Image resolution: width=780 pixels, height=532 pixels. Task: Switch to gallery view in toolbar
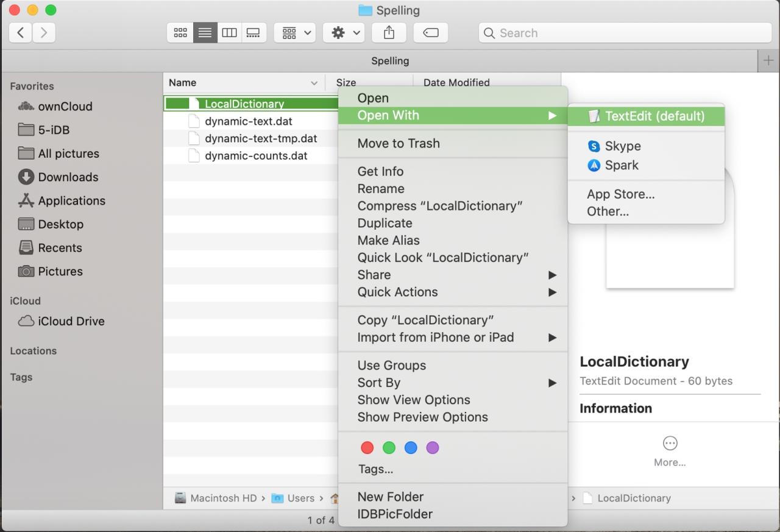(253, 33)
